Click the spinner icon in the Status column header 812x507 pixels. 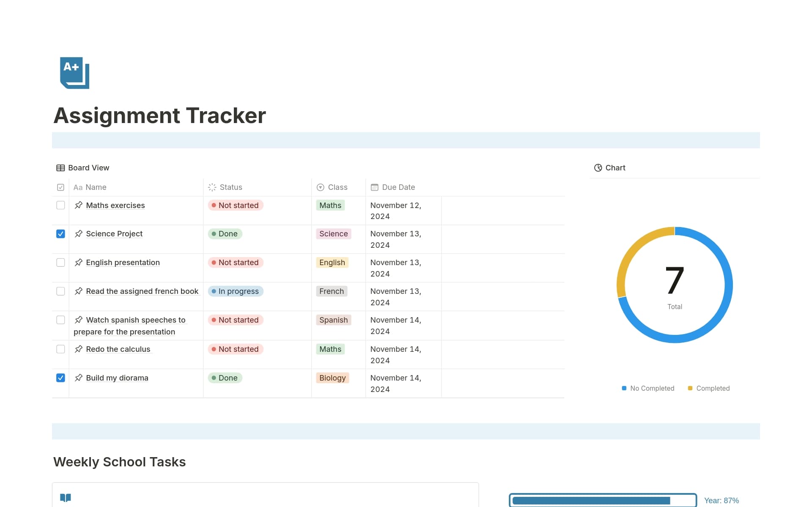pos(211,187)
